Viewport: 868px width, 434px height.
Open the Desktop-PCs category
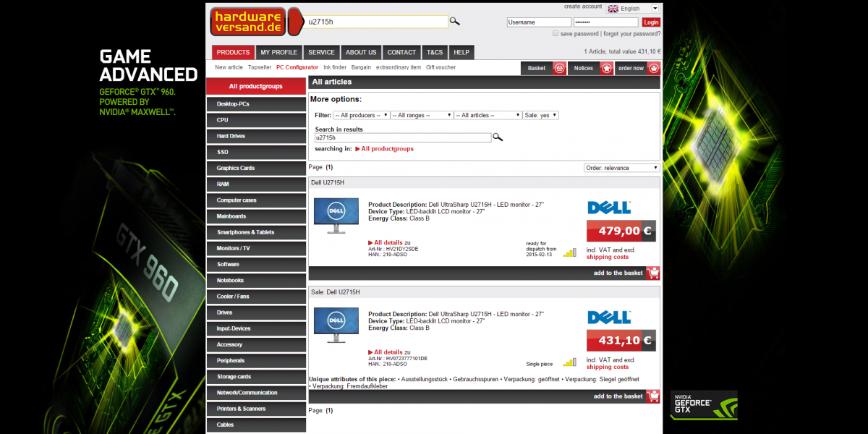coord(256,104)
